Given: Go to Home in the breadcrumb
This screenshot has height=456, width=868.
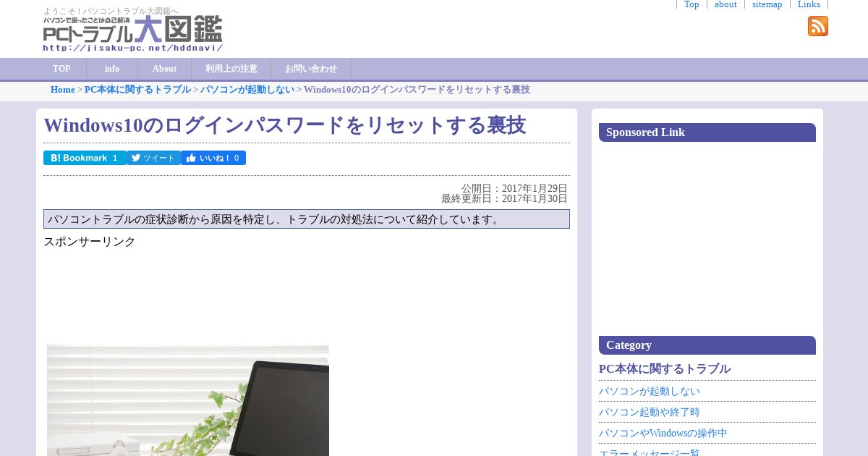Looking at the screenshot, I should [x=63, y=90].
